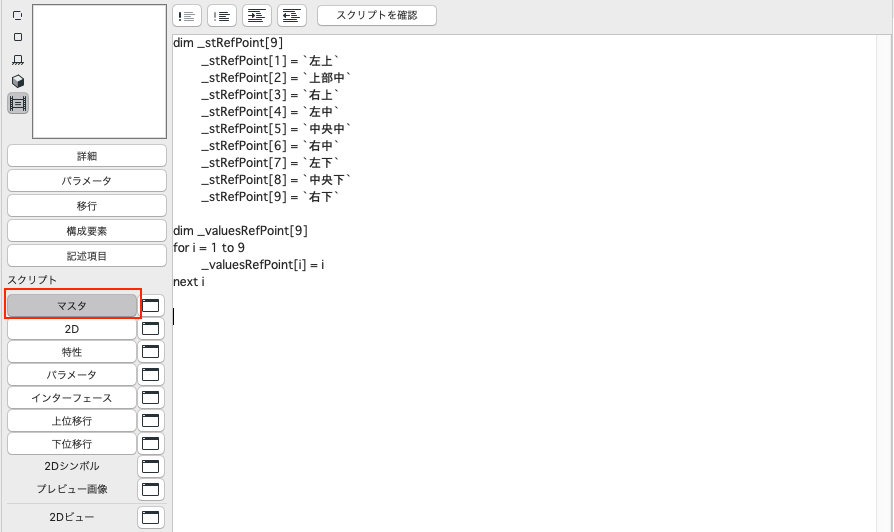Click the line '_stRefPoint[9] = `右下`'
The width and height of the screenshot is (894, 532).
pyautogui.click(x=270, y=197)
